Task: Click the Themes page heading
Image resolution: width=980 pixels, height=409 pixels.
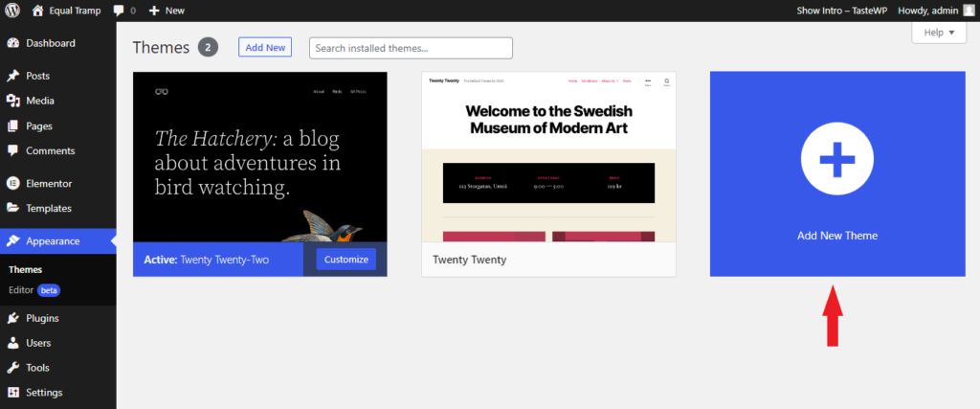Action: click(x=161, y=48)
